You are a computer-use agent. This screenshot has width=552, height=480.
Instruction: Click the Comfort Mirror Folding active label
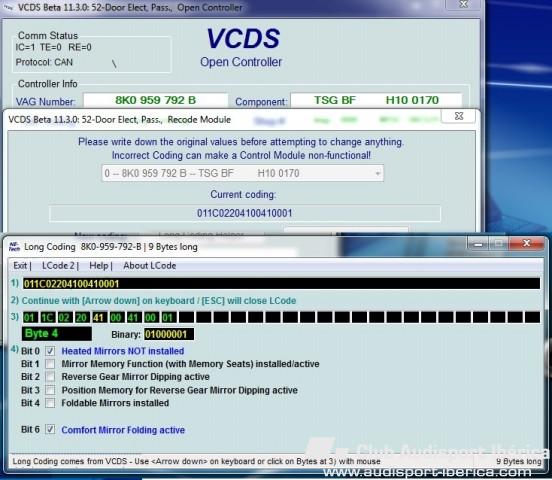pyautogui.click(x=123, y=430)
